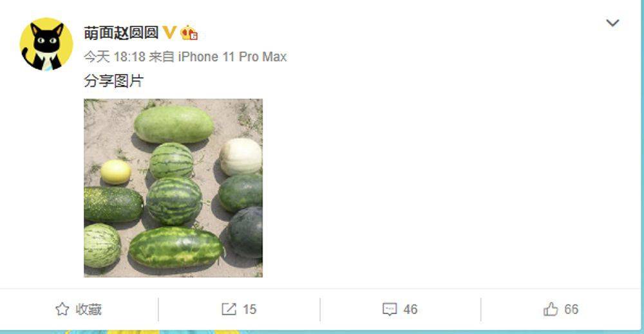This screenshot has width=644, height=334.
Task: Click the repost count 15
Action: click(249, 309)
